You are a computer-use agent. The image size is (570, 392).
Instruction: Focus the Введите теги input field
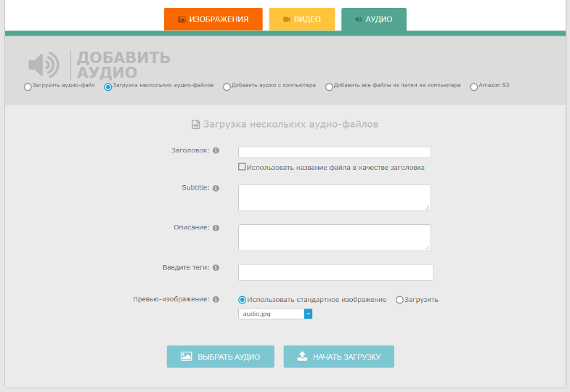click(x=335, y=272)
